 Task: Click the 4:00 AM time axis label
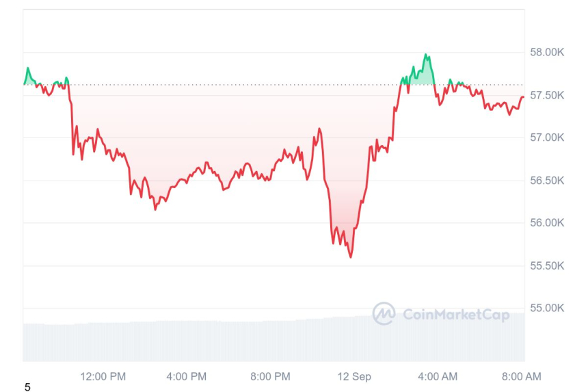tap(438, 376)
